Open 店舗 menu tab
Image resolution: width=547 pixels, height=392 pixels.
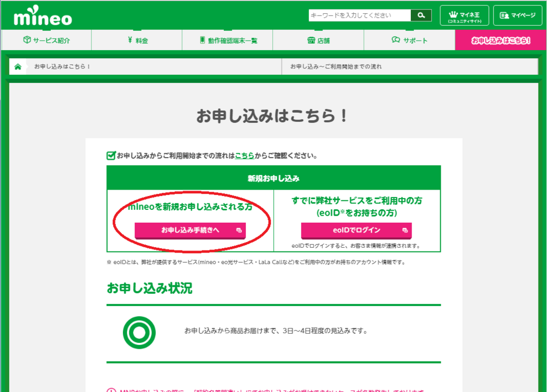(318, 40)
